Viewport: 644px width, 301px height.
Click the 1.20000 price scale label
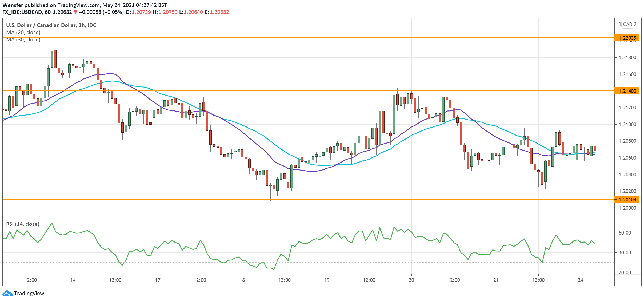click(x=627, y=208)
